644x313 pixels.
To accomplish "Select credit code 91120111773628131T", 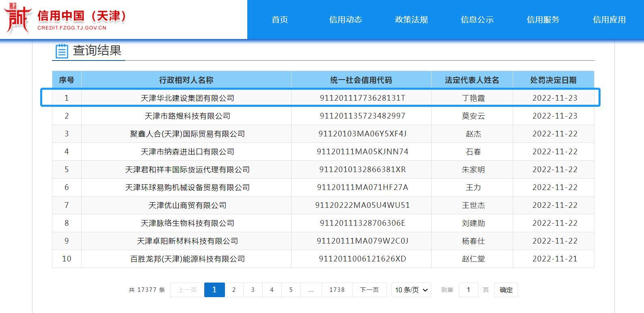I will coord(363,98).
